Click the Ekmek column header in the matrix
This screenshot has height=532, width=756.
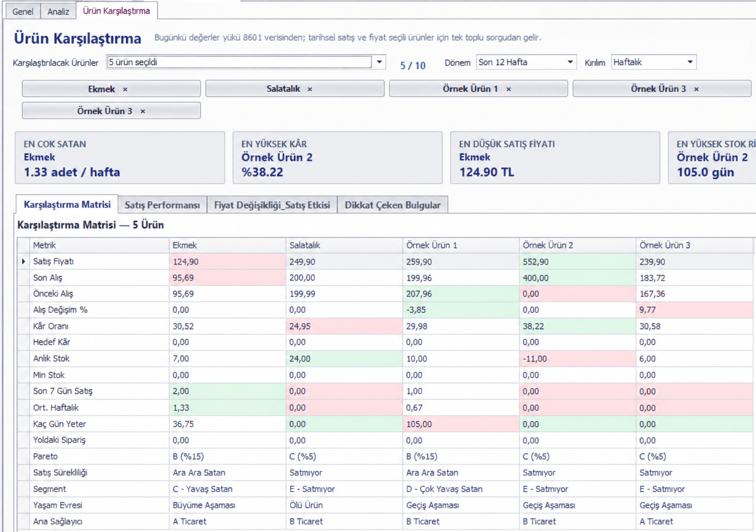click(x=228, y=245)
